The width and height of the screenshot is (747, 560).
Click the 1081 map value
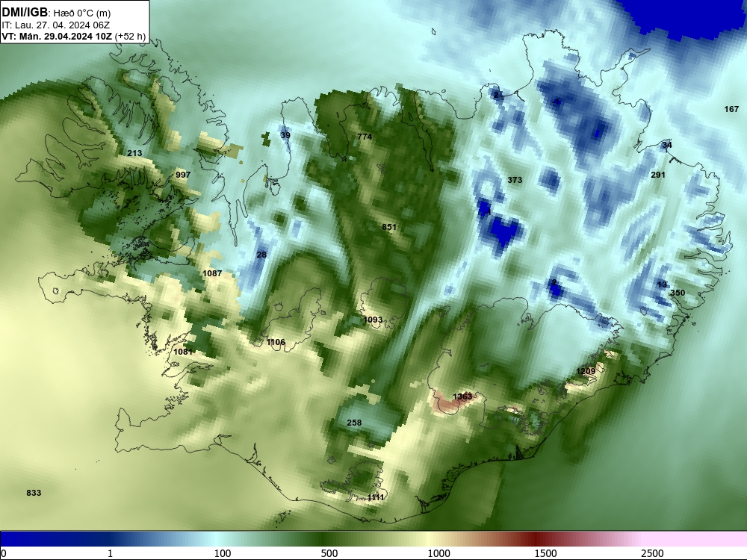click(x=183, y=352)
